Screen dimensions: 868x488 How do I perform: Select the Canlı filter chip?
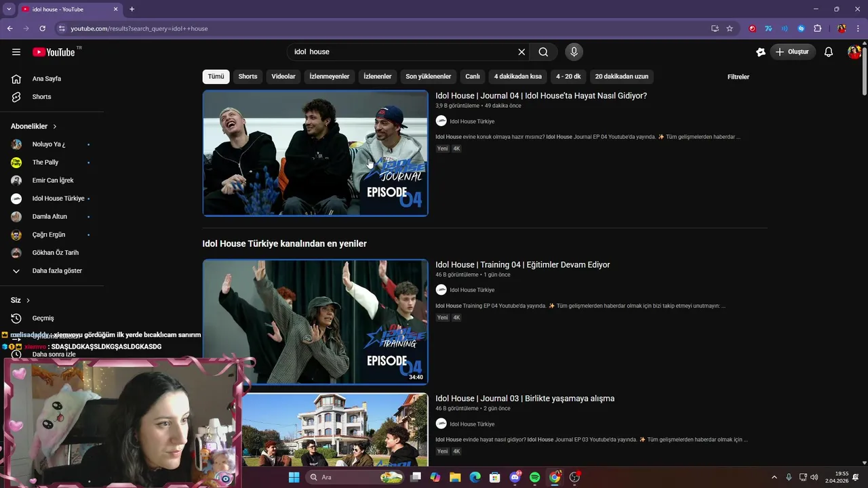473,77
